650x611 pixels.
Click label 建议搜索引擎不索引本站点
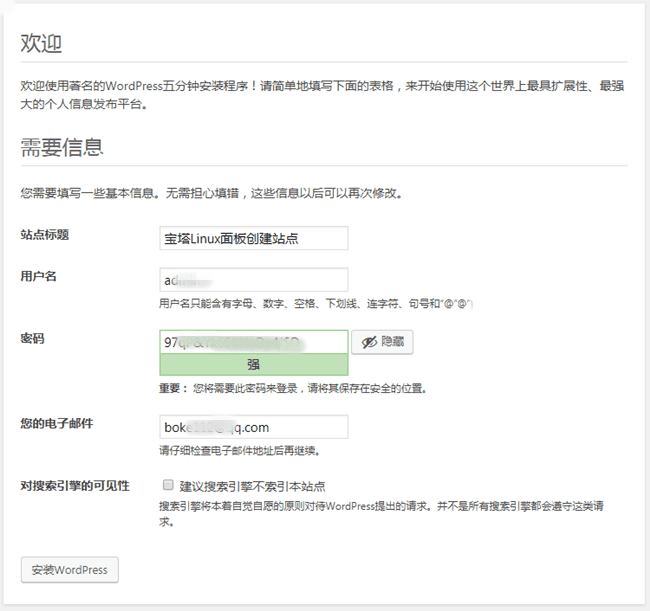pyautogui.click(x=252, y=486)
